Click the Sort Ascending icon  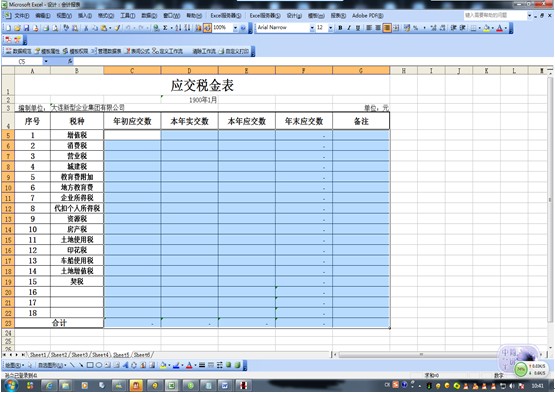178,28
